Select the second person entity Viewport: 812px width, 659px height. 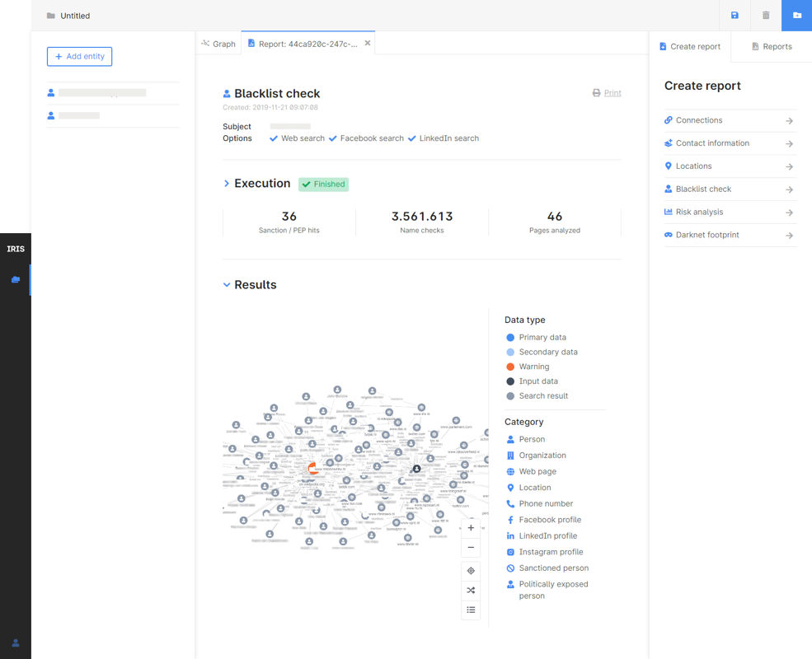[113, 116]
